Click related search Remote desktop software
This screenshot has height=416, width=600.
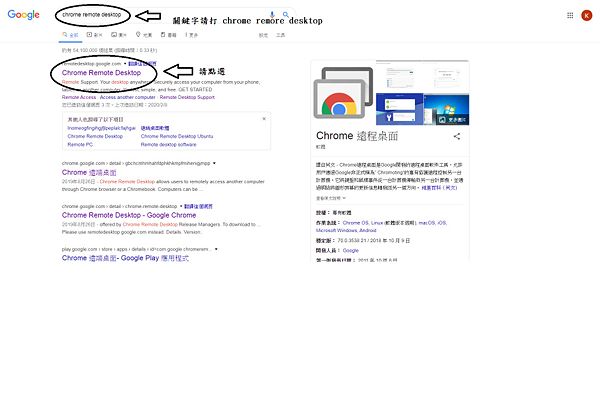[x=168, y=145]
